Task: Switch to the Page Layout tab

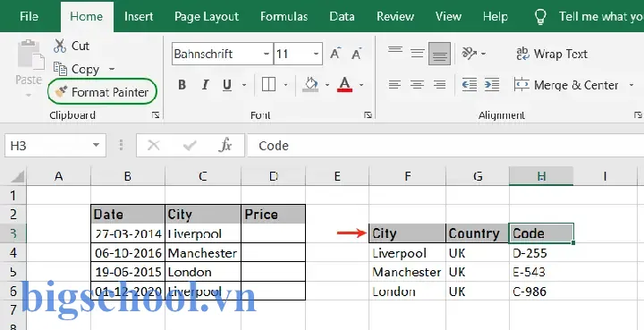Action: click(x=207, y=16)
